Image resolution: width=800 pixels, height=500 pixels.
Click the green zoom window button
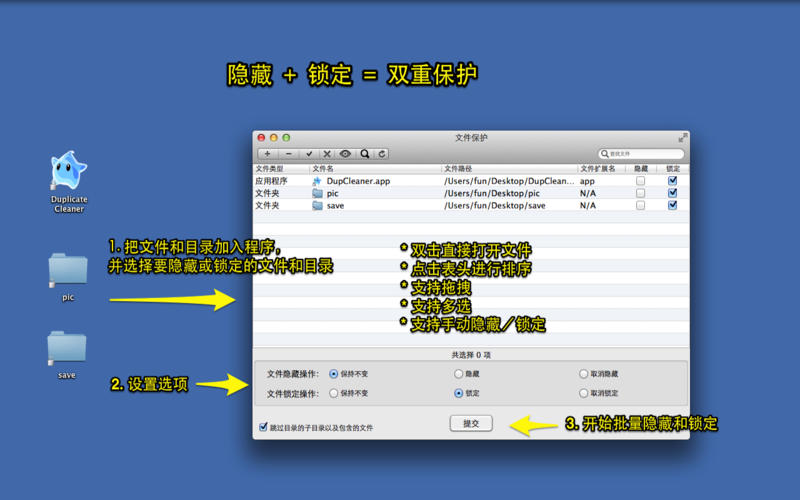286,138
